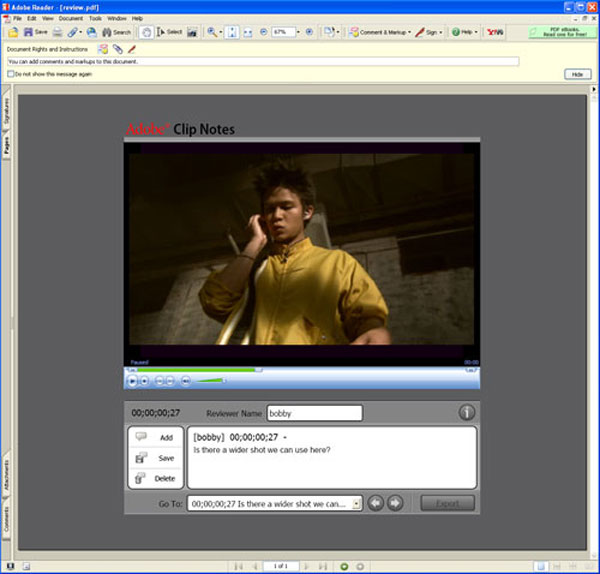The image size is (600, 574).
Task: Click the Hide button
Action: click(577, 74)
